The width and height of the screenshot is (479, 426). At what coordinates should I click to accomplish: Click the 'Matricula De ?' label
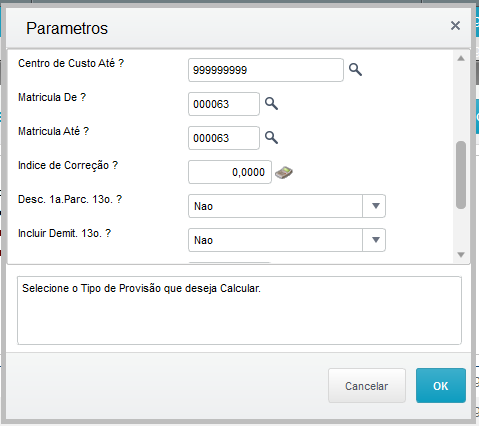[52, 97]
